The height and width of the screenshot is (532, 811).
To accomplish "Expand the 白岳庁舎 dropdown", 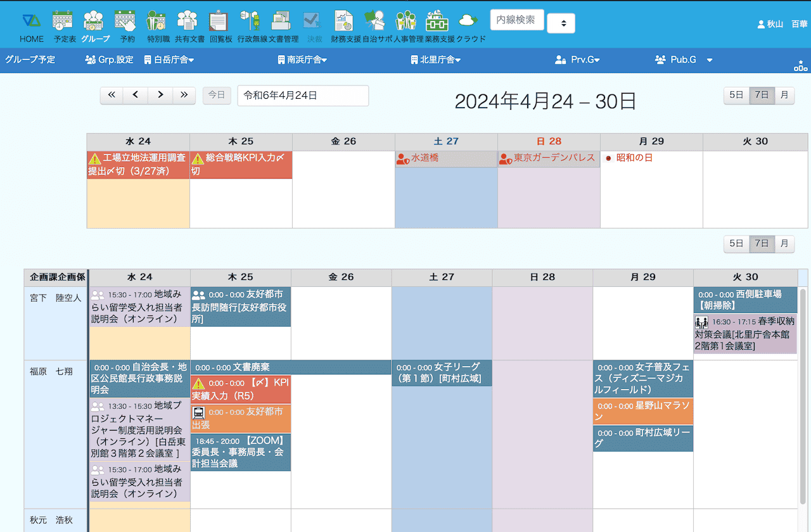I will click(169, 60).
